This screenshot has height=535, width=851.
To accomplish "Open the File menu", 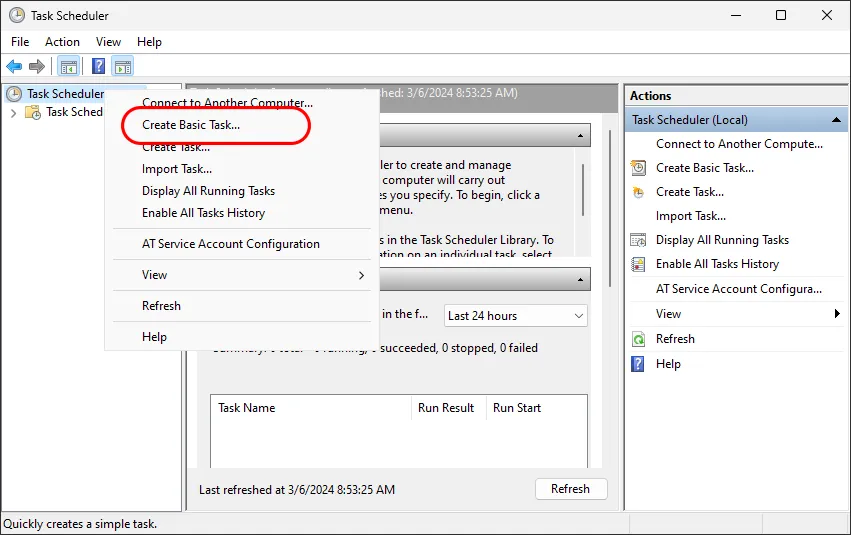I will point(20,42).
